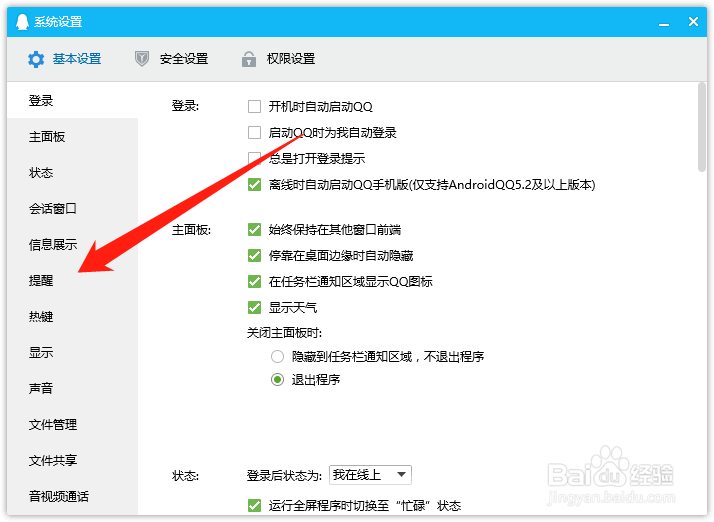Select 状态 in the left sidebar
This screenshot has width=714, height=522.
pyautogui.click(x=72, y=172)
